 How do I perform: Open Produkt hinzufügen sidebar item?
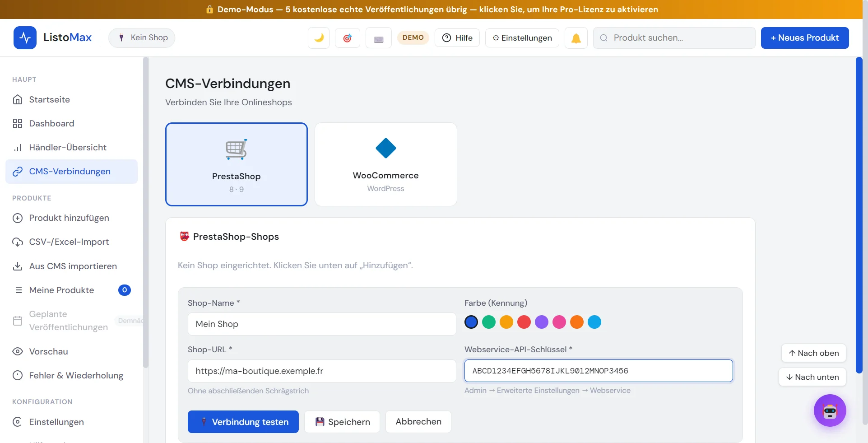[71, 218]
